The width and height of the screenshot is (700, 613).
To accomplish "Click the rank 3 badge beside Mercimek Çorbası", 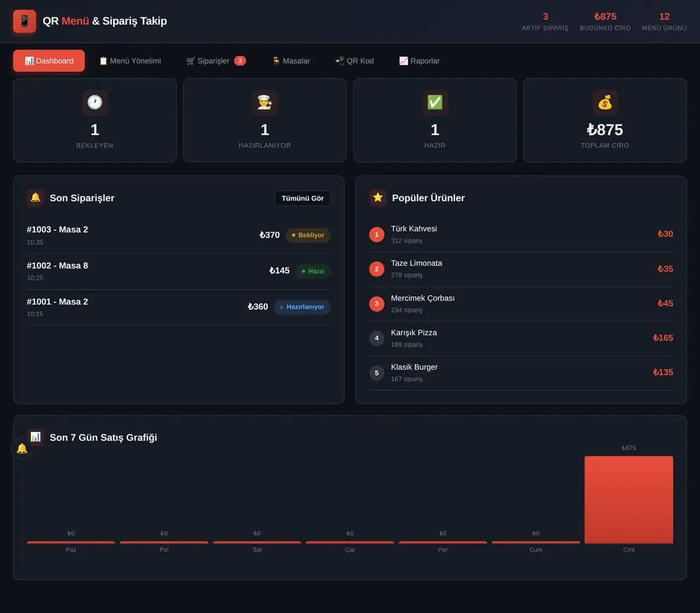I will point(377,304).
